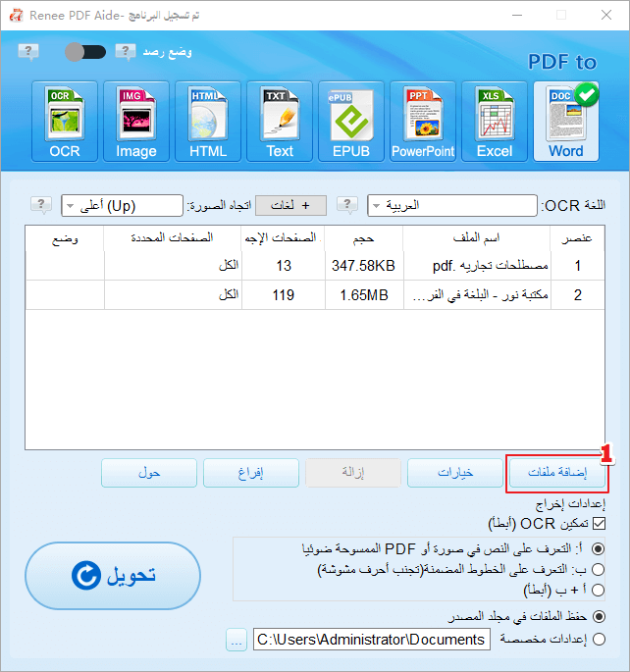
Task: Open the خيارات button
Action: 455,473
